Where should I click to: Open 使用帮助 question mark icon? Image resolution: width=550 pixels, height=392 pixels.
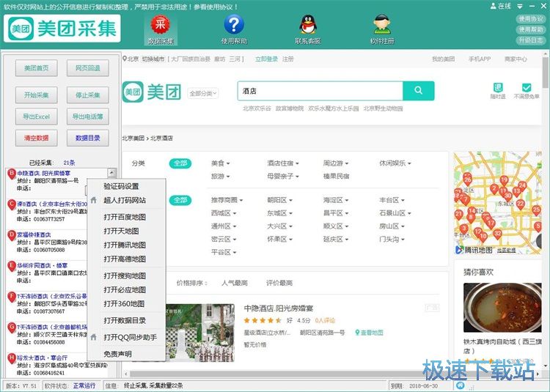click(x=232, y=26)
